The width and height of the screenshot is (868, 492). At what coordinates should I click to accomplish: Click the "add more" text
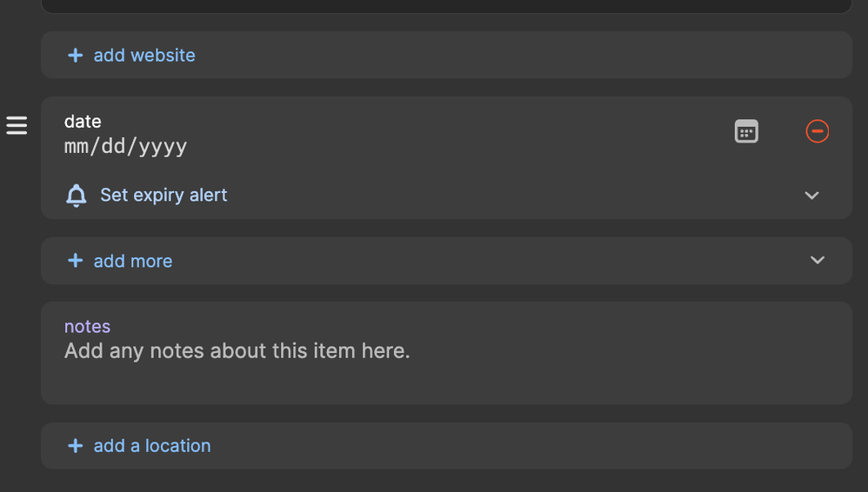133,261
